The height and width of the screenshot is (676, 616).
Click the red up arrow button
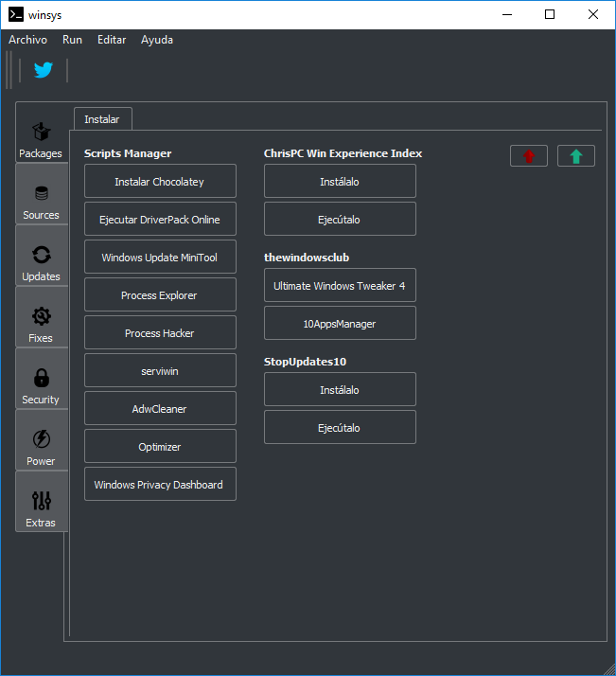click(x=528, y=156)
